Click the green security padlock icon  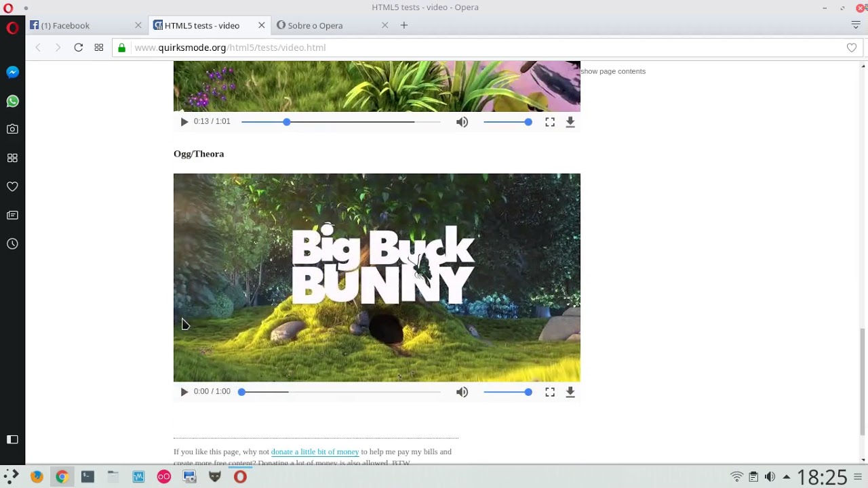click(x=122, y=47)
